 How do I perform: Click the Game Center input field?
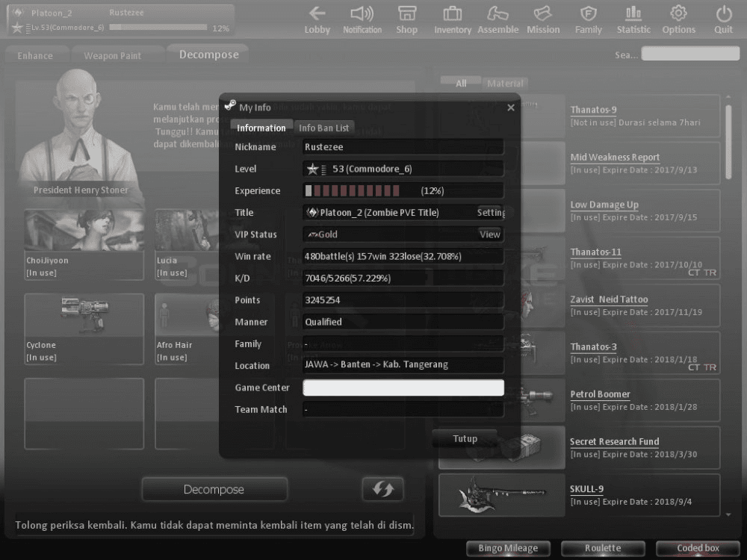(403, 388)
